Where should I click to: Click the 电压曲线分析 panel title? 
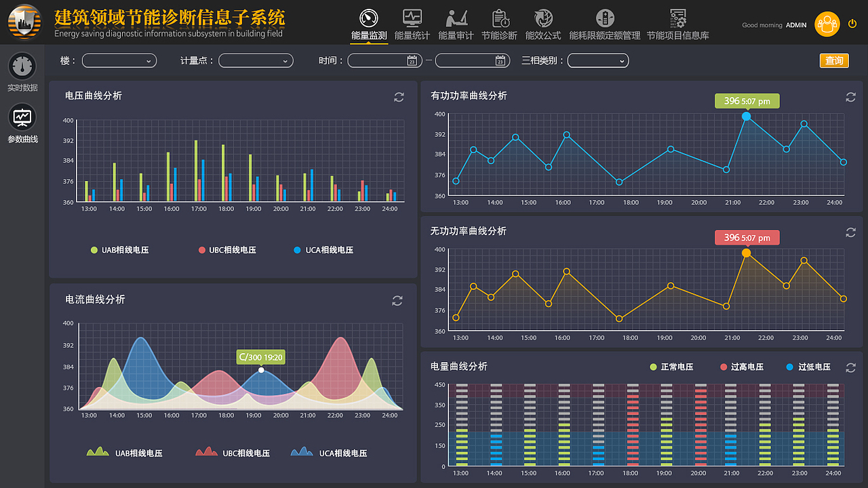[x=94, y=96]
